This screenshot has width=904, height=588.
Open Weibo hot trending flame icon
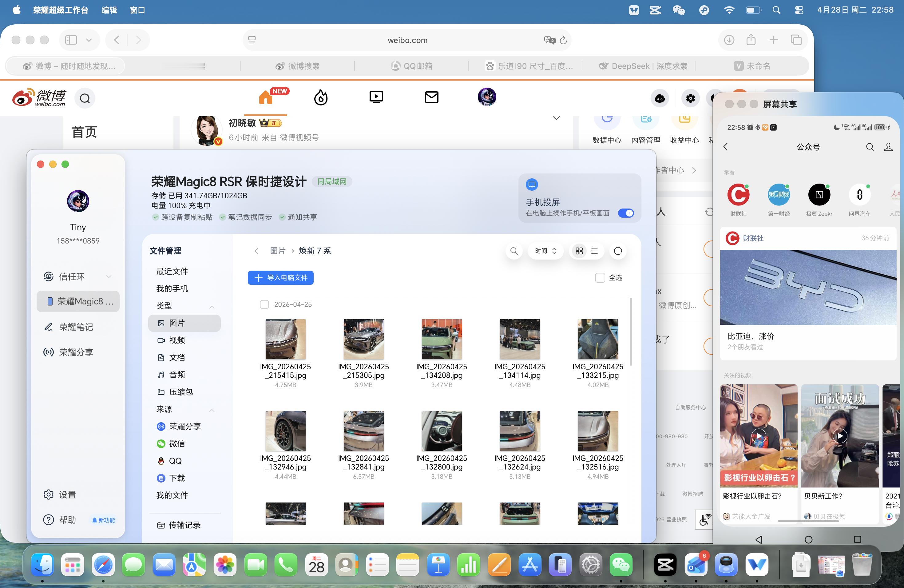(321, 97)
